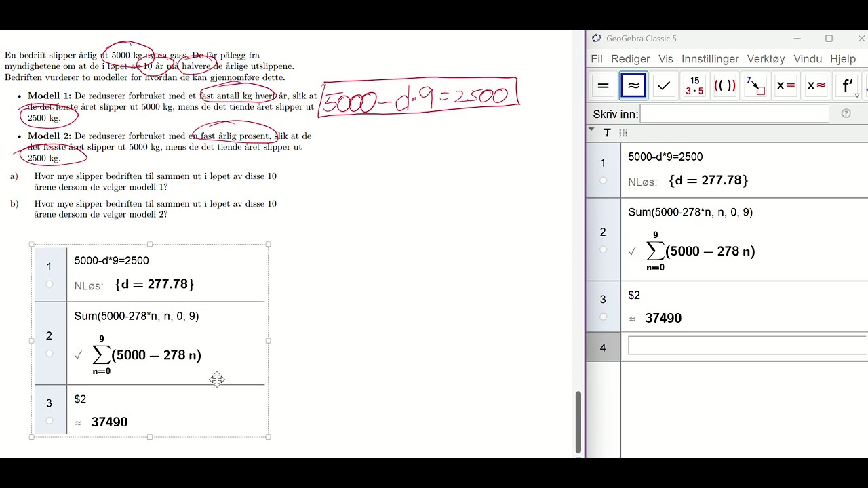868x488 pixels.
Task: Click the sigma sum output in GeoGebra row 2
Action: point(701,251)
